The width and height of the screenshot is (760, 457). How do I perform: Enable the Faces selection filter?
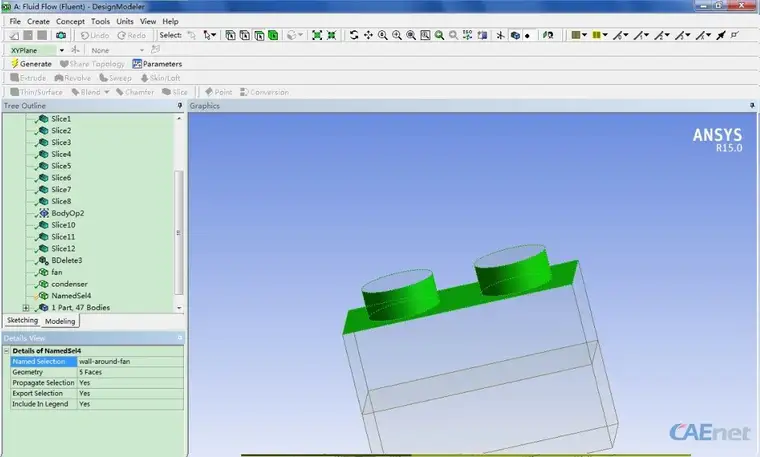(259, 35)
